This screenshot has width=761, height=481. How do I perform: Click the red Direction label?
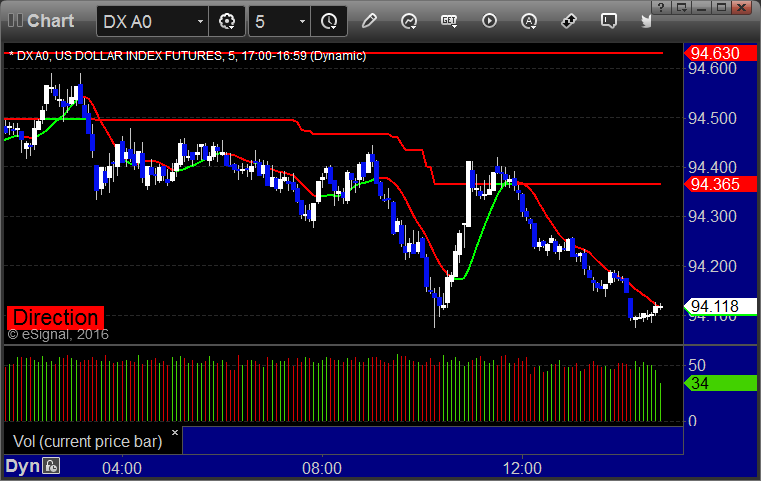(x=55, y=317)
